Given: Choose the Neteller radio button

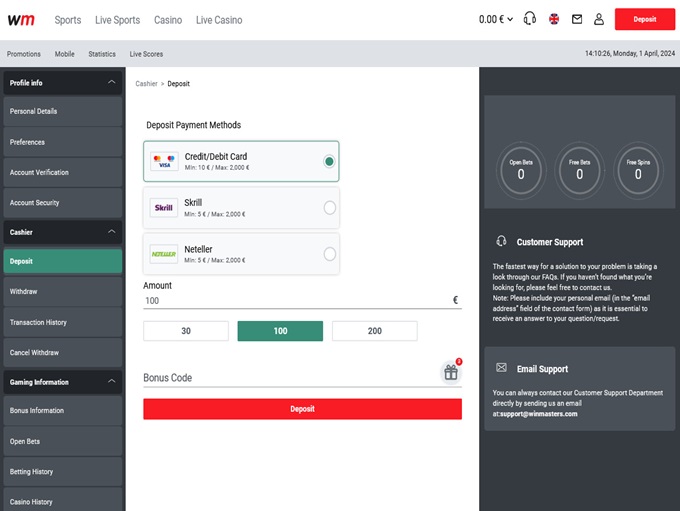Looking at the screenshot, I should (329, 254).
